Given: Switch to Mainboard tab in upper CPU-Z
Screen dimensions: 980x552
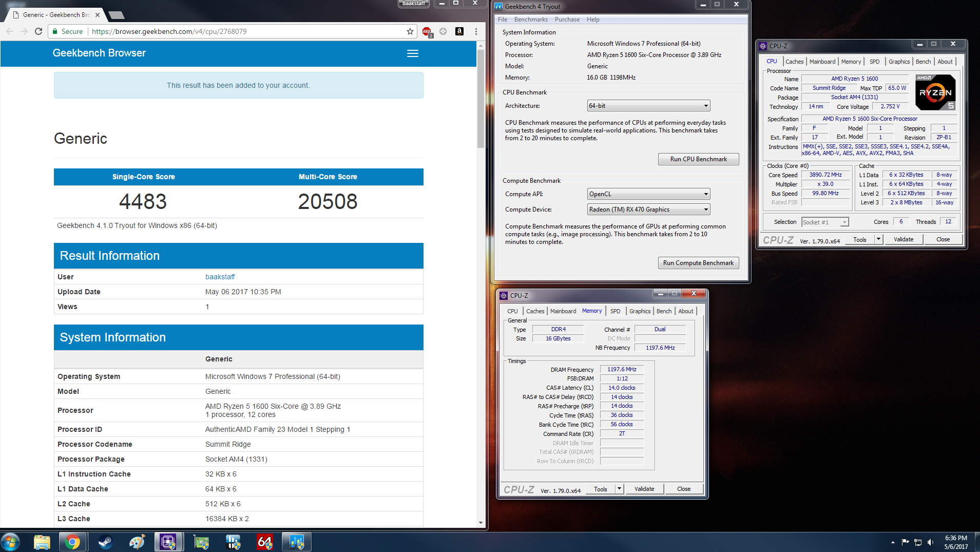Looking at the screenshot, I should coord(822,62).
